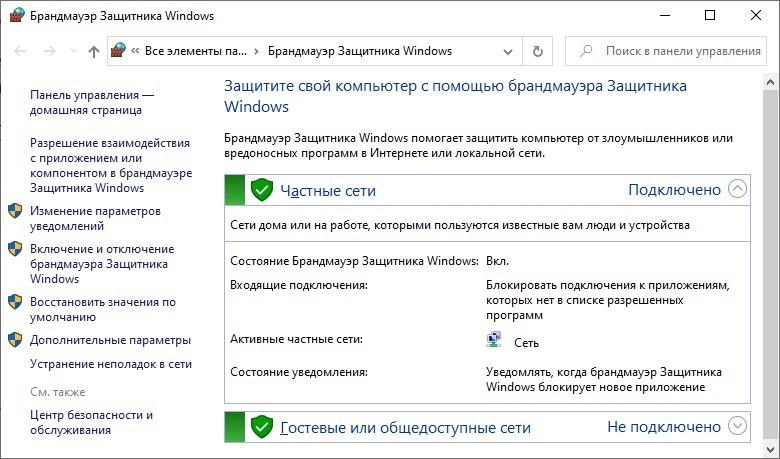The height and width of the screenshot is (459, 780).
Task: Click the scrollbar up arrow
Action: [x=771, y=82]
